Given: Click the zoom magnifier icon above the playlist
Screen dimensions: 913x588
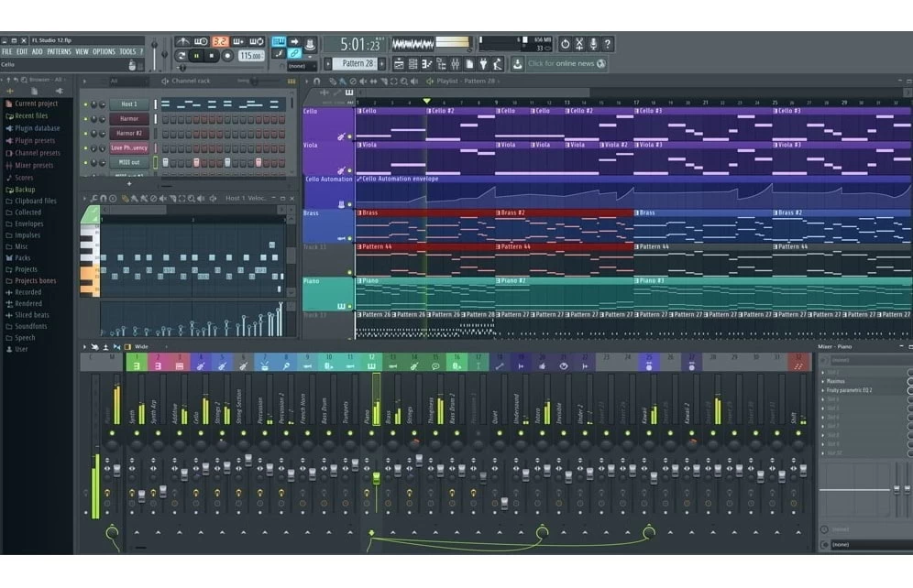Looking at the screenshot, I should [404, 82].
